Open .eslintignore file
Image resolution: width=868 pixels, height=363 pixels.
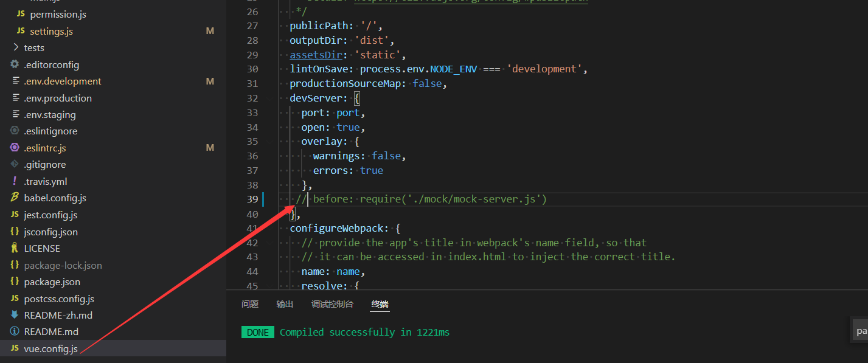click(50, 131)
